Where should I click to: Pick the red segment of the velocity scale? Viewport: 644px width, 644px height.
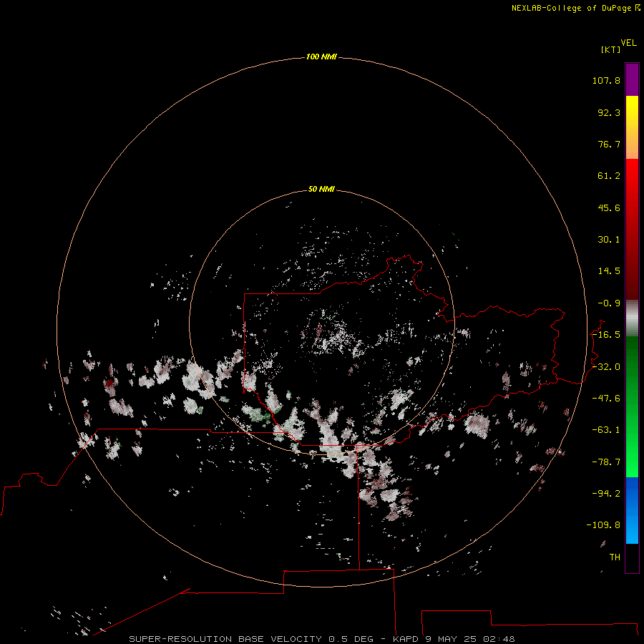632,229
